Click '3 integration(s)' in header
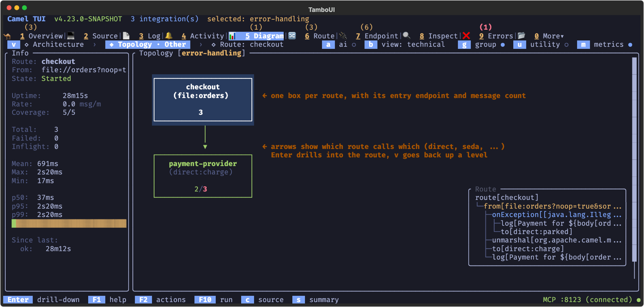Image resolution: width=644 pixels, height=307 pixels. [x=165, y=19]
